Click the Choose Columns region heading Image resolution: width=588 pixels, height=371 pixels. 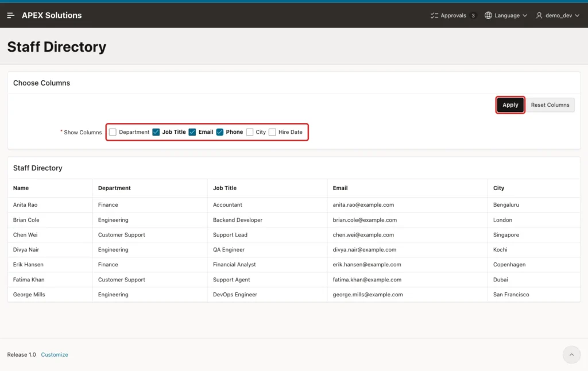(x=41, y=83)
